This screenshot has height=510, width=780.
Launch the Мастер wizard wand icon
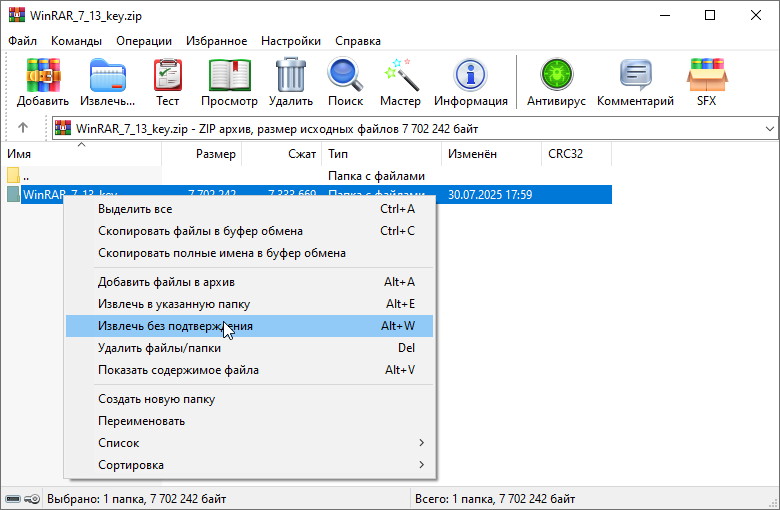click(400, 75)
